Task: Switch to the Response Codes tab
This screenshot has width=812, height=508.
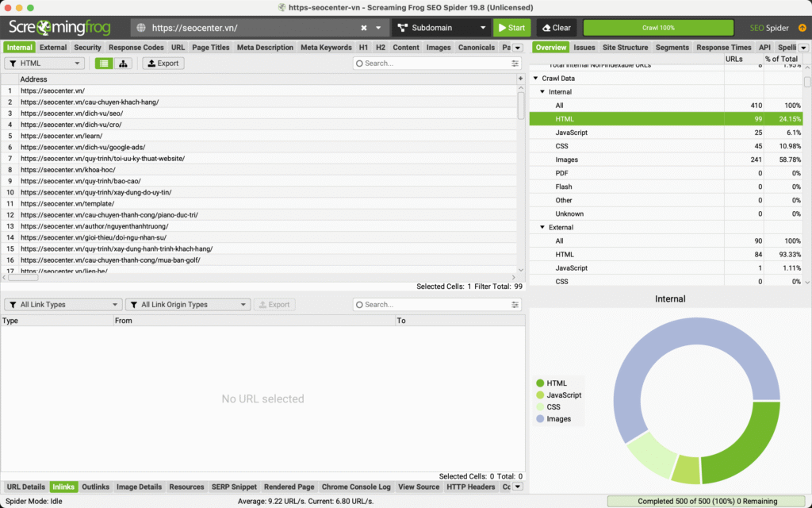Action: [x=136, y=48]
